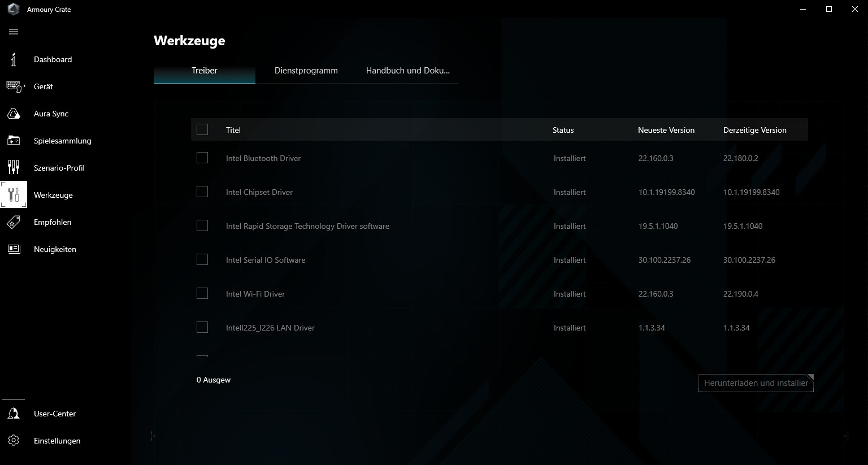
Task: Click the Empfohlen tag icon
Action: pos(14,222)
